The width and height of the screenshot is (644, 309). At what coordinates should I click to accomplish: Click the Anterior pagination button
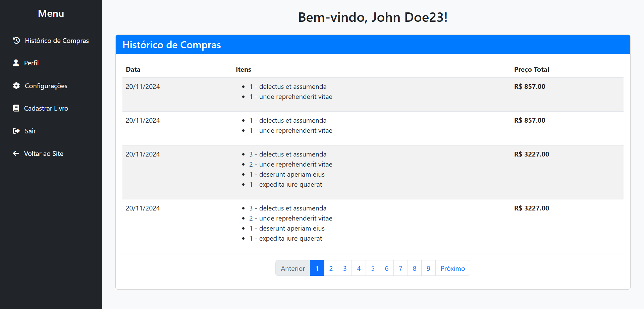click(x=292, y=268)
